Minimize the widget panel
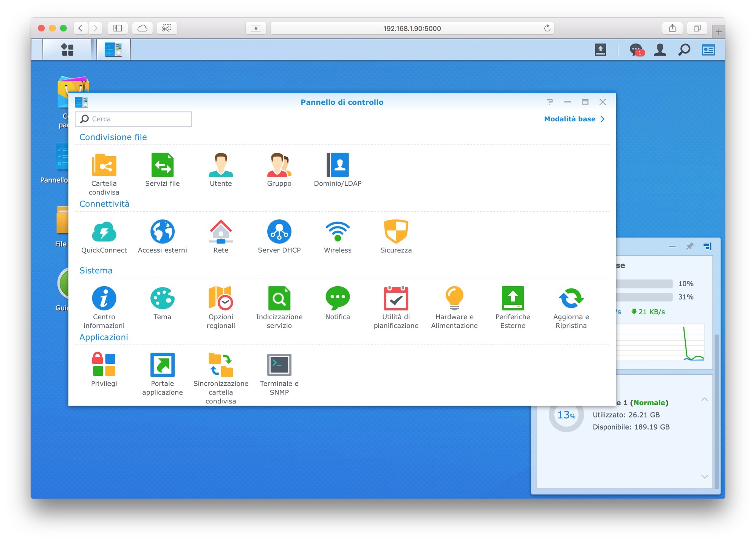 point(672,247)
